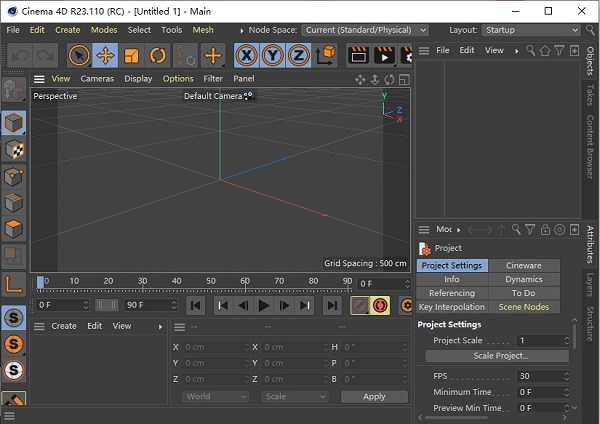Viewport: 600px width, 424px height.
Task: Toggle the Z axis lock
Action: pos(298,55)
